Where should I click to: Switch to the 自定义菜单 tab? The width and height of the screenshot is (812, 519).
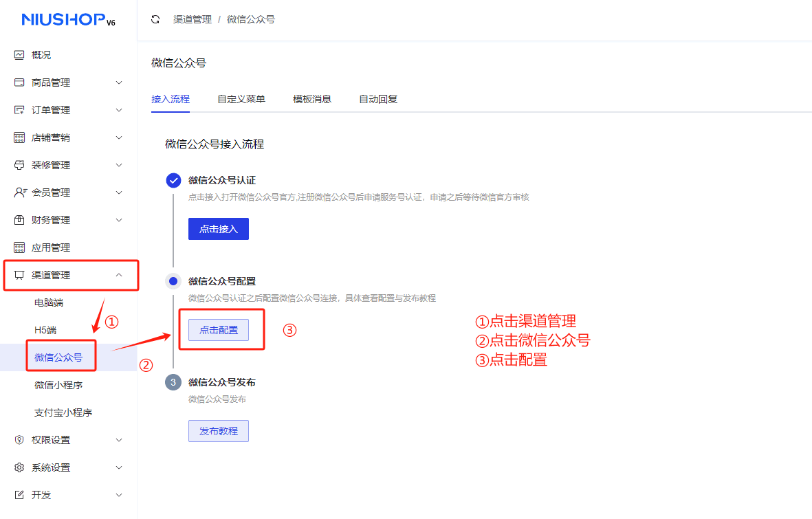pos(241,99)
